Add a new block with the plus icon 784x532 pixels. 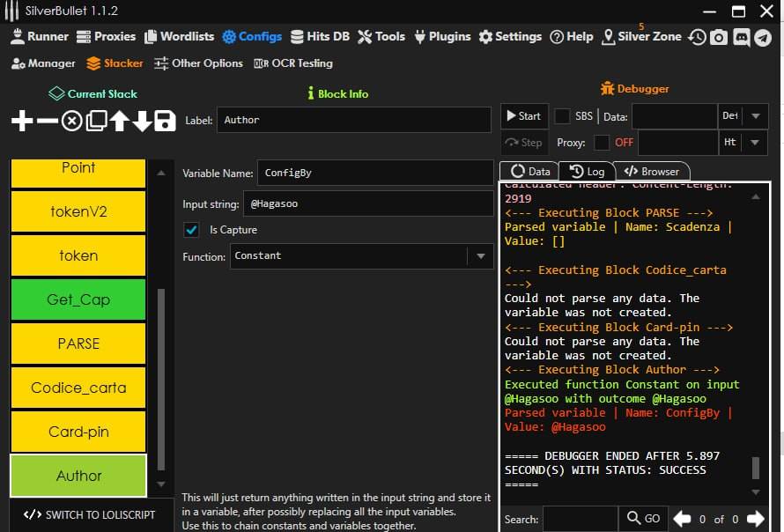click(22, 121)
